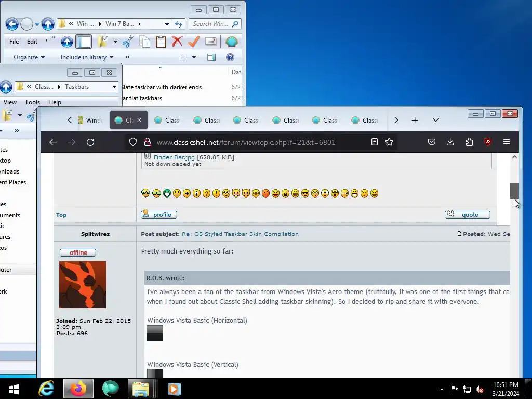Click Classic Explorer Up toolbar button
Viewport: 532px width, 399px height.
tap(67, 42)
